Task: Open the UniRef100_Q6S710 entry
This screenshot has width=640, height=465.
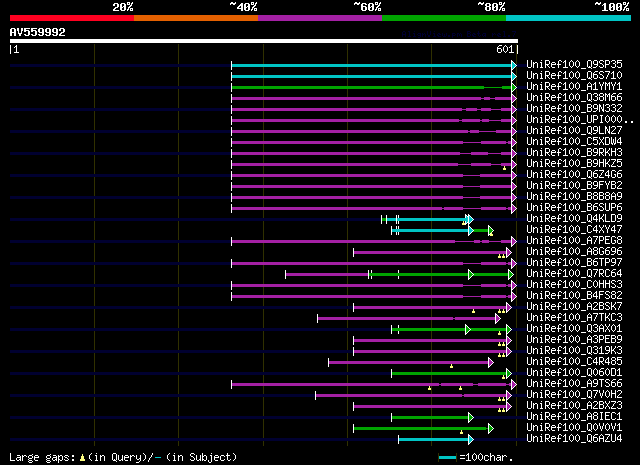Action: [x=574, y=76]
